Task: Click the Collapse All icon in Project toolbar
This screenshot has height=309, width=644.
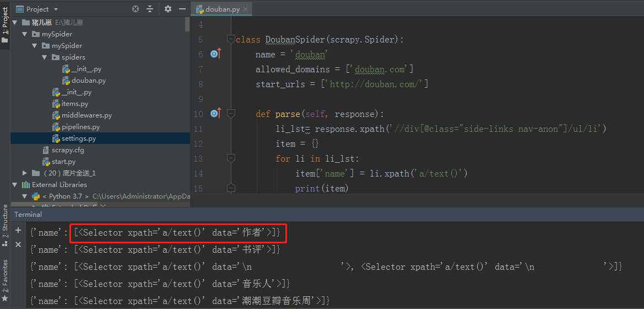Action: tap(150, 9)
